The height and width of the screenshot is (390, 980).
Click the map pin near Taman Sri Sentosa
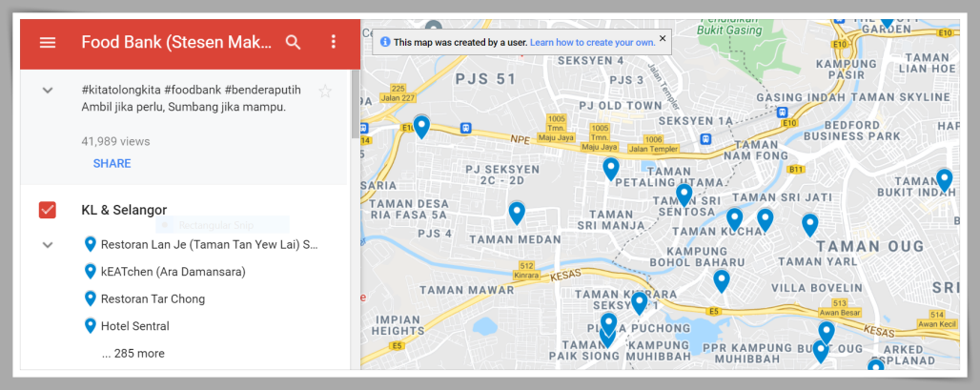(x=684, y=194)
